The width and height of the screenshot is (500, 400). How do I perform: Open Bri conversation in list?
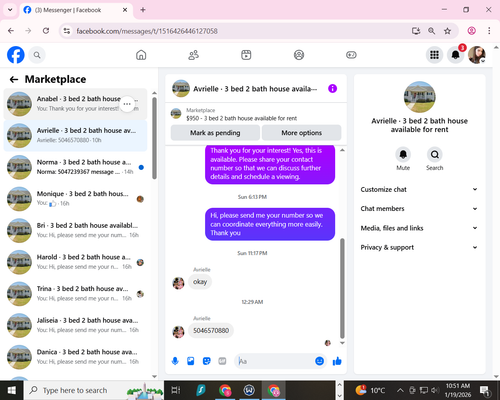click(x=75, y=230)
